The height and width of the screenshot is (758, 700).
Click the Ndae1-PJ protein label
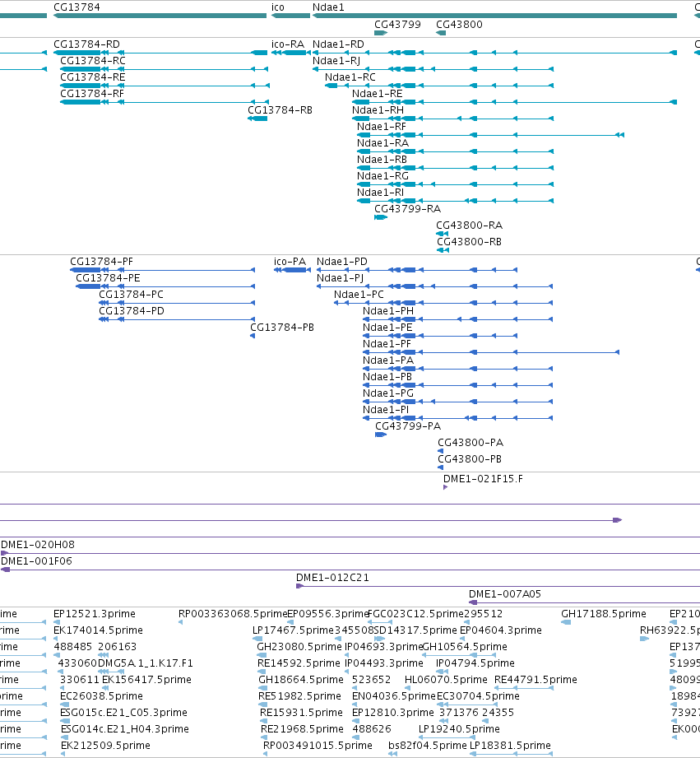[340, 278]
